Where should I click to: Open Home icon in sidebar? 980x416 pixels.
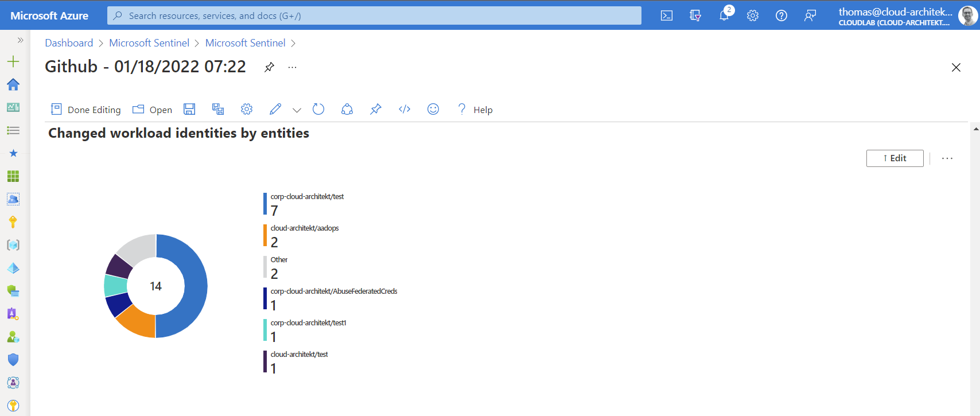[x=13, y=84]
